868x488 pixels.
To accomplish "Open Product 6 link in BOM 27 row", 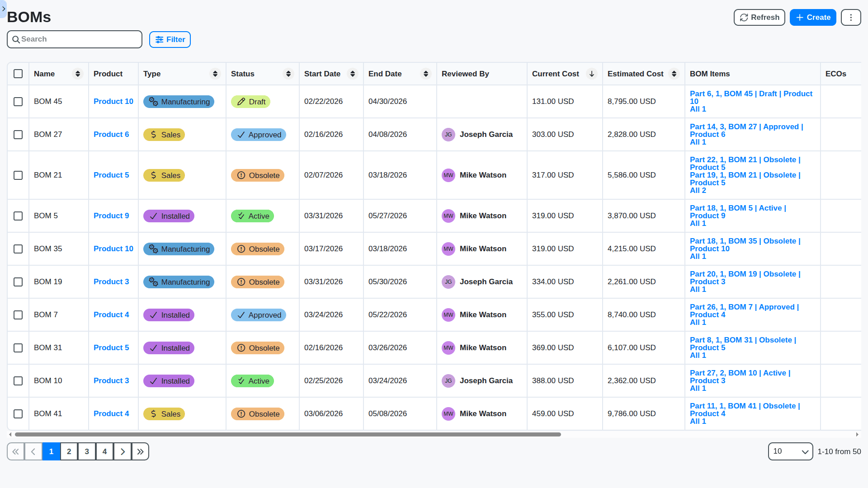I will click(x=111, y=134).
